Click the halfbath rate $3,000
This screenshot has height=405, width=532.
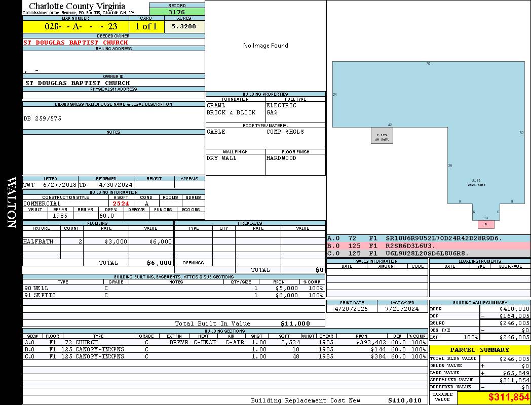coord(116,241)
